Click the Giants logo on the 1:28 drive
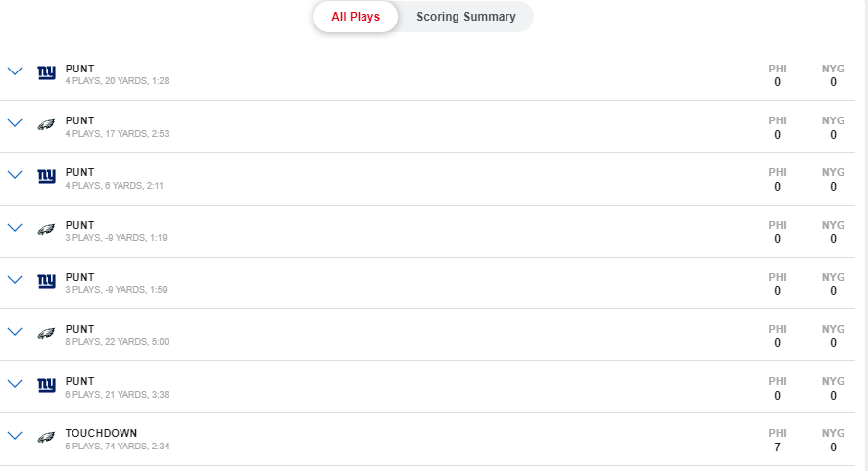Screen dimensions: 868x471 pos(46,72)
